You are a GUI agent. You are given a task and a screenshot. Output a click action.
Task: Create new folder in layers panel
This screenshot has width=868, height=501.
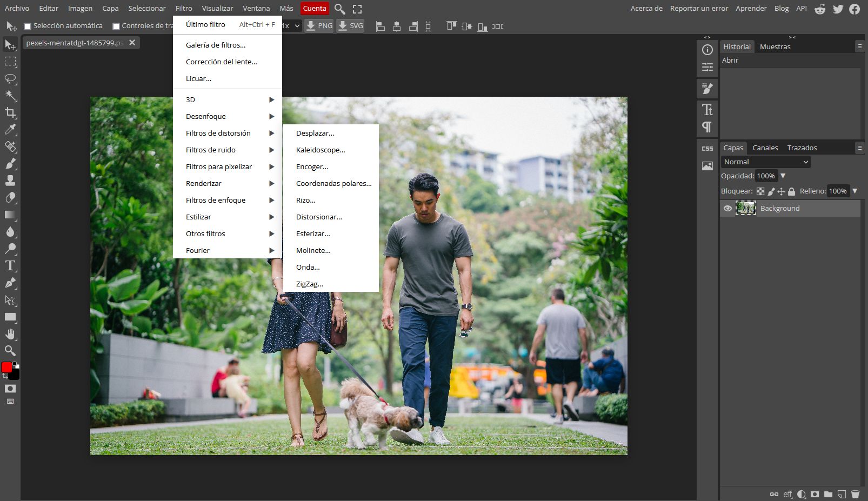(x=828, y=494)
